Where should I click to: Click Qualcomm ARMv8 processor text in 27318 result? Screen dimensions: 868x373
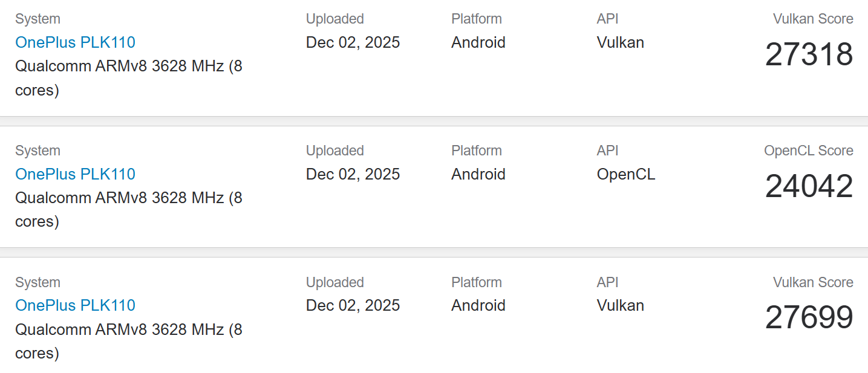(128, 66)
